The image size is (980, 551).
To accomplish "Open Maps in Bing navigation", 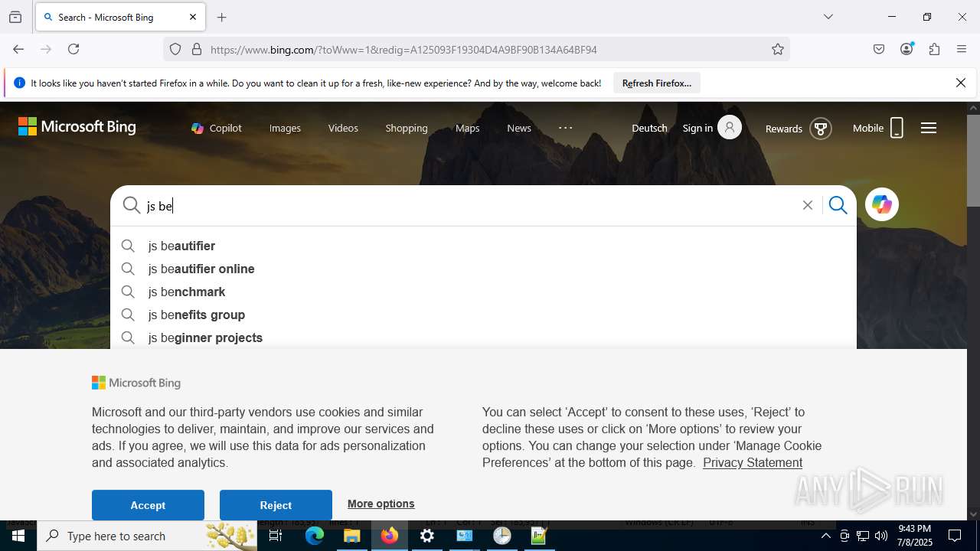I will pyautogui.click(x=467, y=128).
